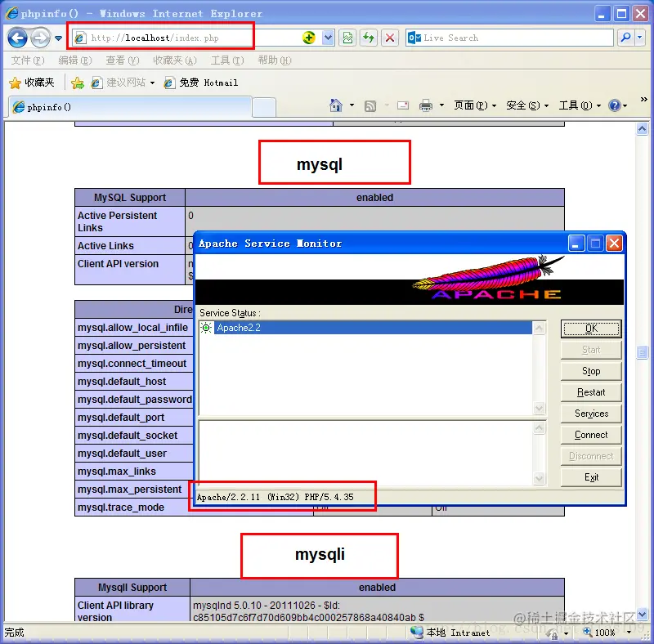Click the page scrollbar thumb
This screenshot has height=644, width=654.
pos(642,352)
